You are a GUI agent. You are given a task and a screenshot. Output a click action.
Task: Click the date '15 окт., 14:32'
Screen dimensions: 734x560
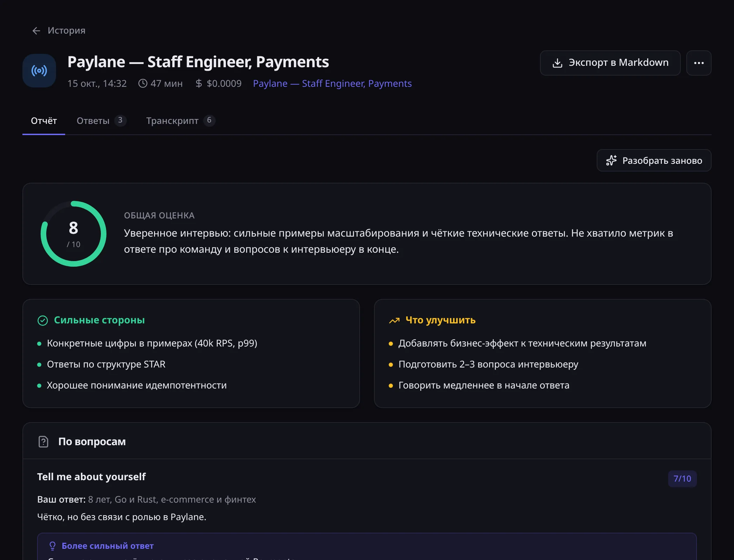97,83
